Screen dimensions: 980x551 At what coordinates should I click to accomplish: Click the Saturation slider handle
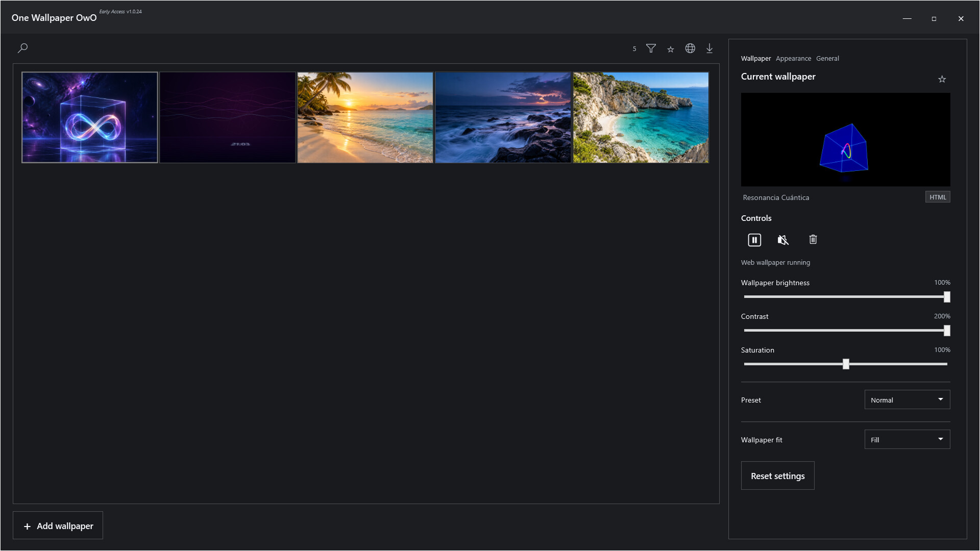[846, 364]
